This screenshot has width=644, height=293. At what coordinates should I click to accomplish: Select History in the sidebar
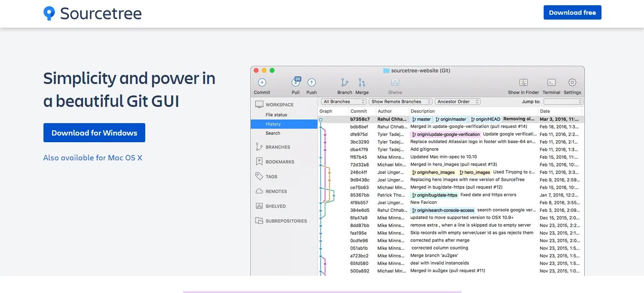[x=284, y=124]
